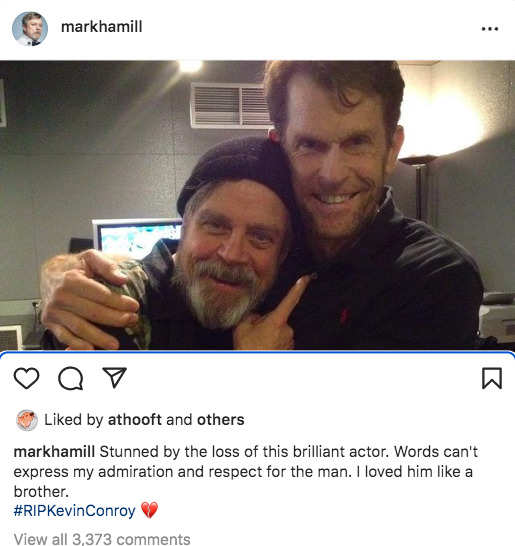Open markhamill's profile picture in the header

point(30,29)
